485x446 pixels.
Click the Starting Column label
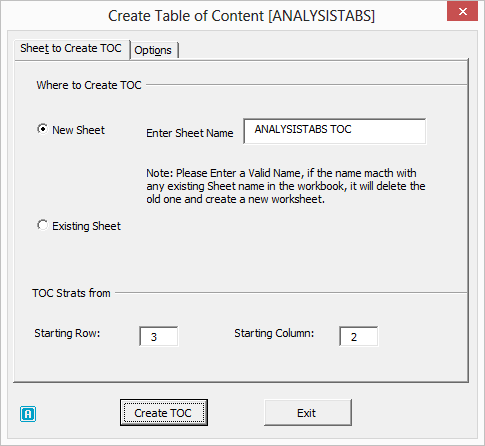coord(274,333)
